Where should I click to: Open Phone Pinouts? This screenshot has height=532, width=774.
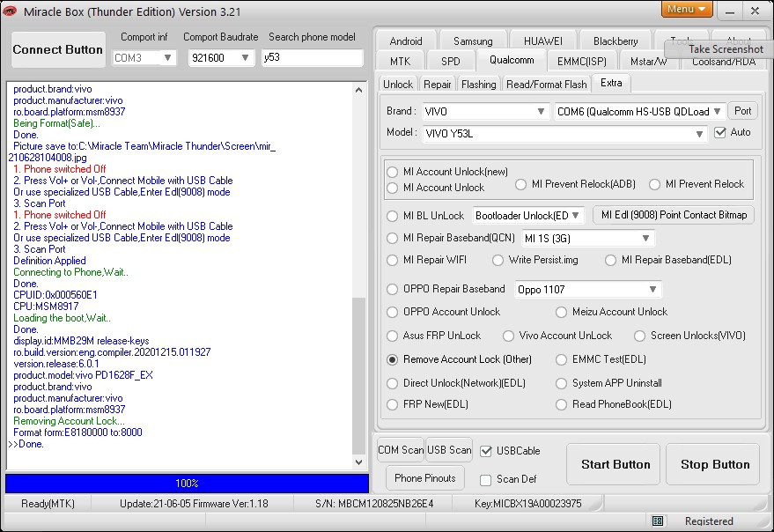[425, 478]
